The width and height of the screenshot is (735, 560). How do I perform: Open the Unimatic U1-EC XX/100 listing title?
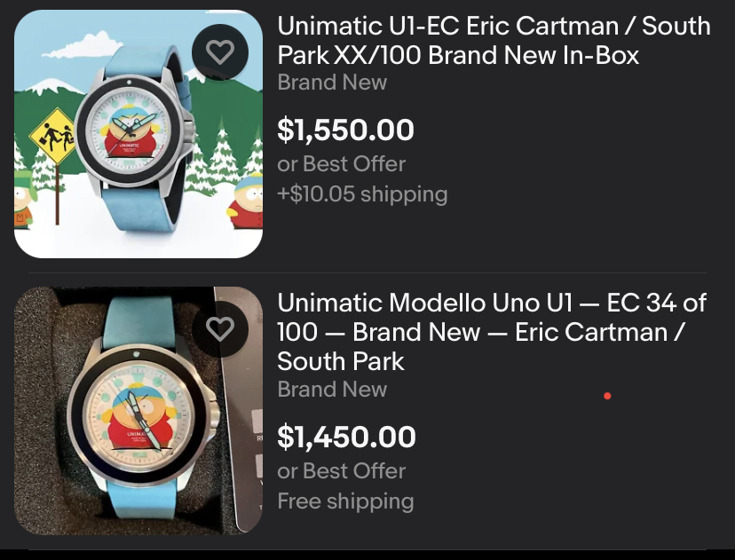(494, 40)
